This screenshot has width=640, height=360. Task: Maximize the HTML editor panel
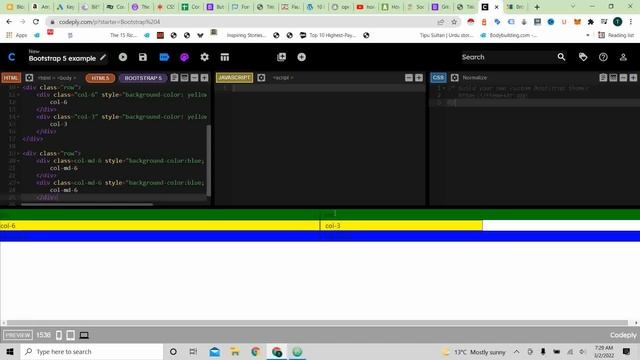click(204, 78)
